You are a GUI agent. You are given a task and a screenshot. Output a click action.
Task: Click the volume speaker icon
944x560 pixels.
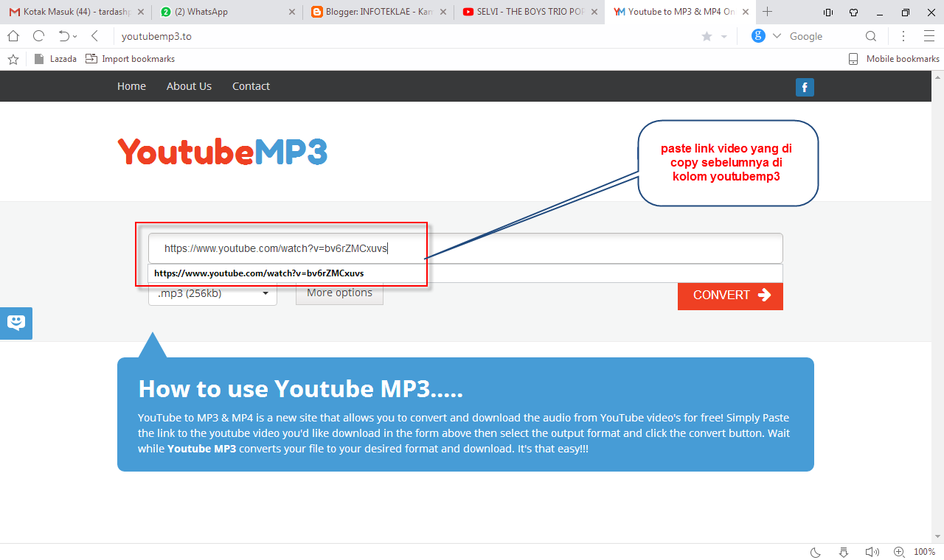click(x=872, y=552)
